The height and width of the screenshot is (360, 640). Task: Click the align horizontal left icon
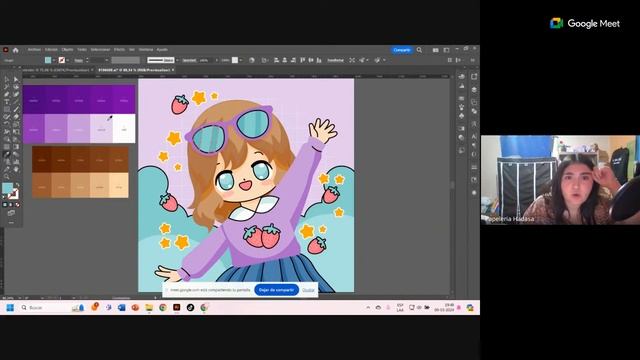pos(276,60)
